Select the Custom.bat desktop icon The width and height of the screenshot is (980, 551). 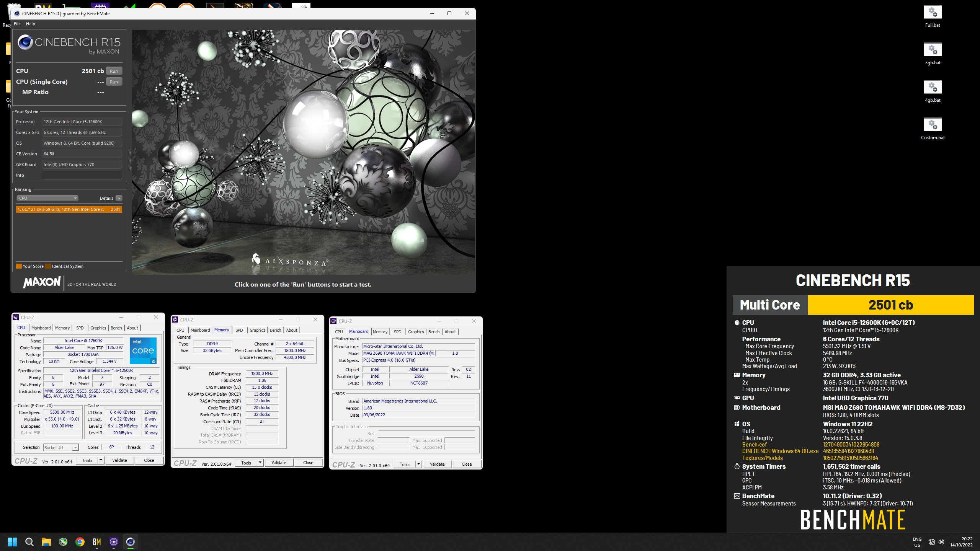pos(933,129)
